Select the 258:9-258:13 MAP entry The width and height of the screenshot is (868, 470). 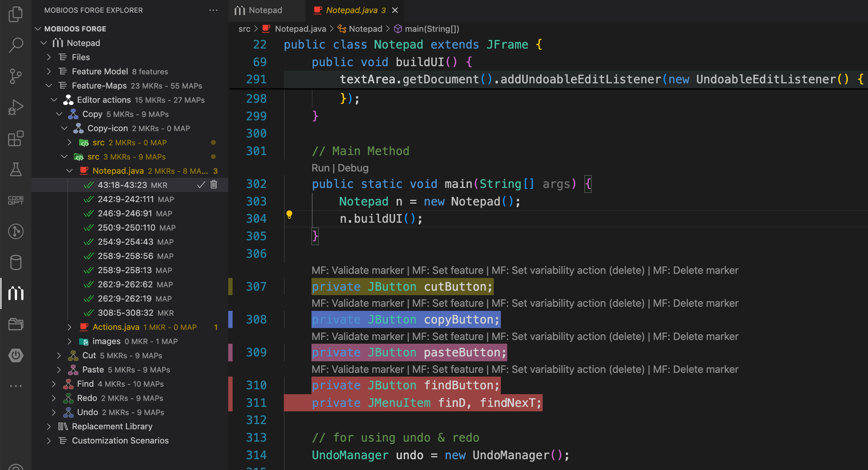point(130,270)
